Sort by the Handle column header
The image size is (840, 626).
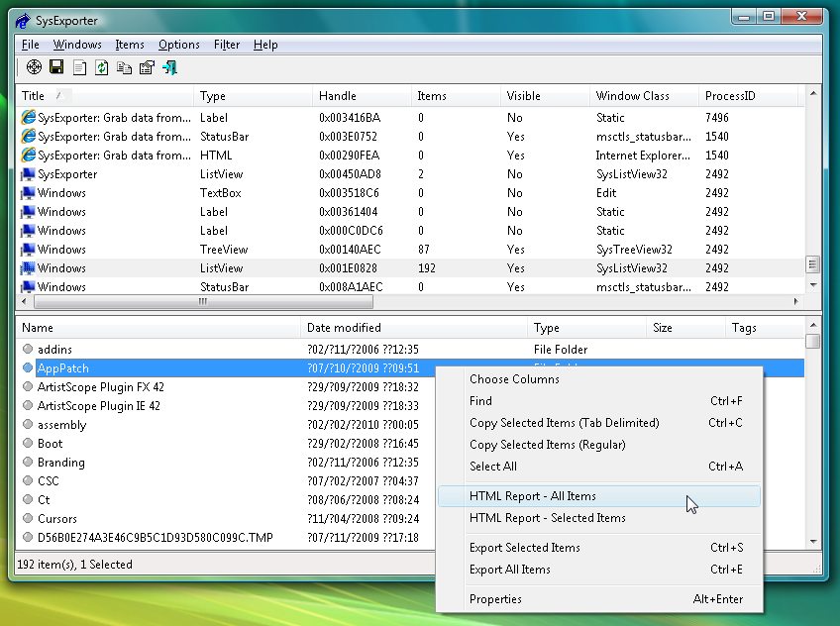pos(362,96)
